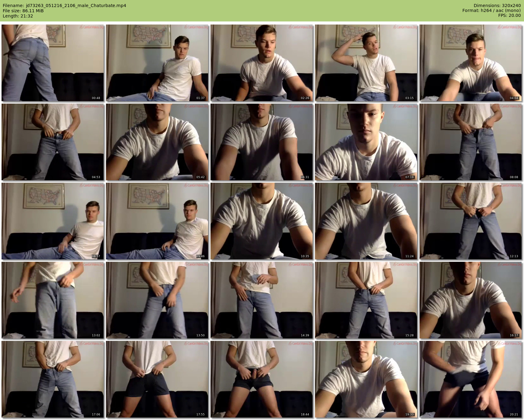Select the frame marked 01:37
Viewport: 524px width, 420px height.
click(x=157, y=63)
